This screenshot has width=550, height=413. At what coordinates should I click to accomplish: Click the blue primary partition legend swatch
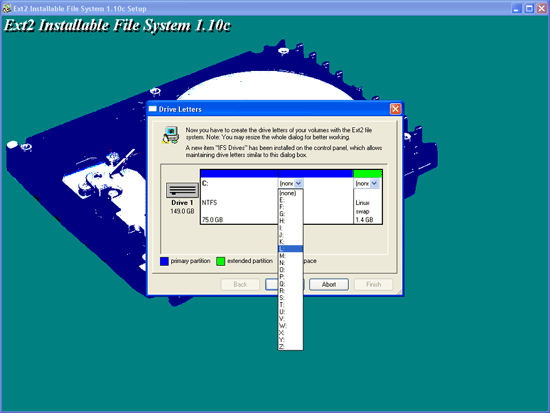[164, 261]
